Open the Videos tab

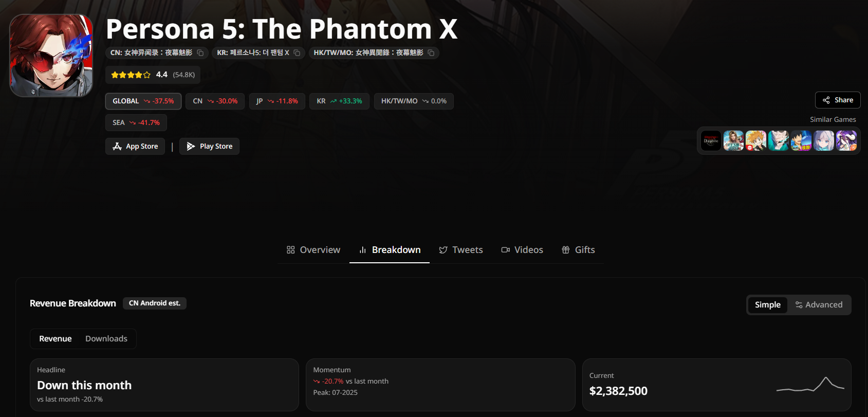[522, 250]
